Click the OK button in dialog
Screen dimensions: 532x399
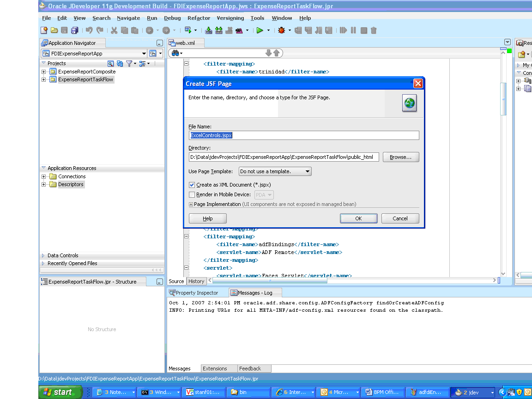tap(359, 218)
